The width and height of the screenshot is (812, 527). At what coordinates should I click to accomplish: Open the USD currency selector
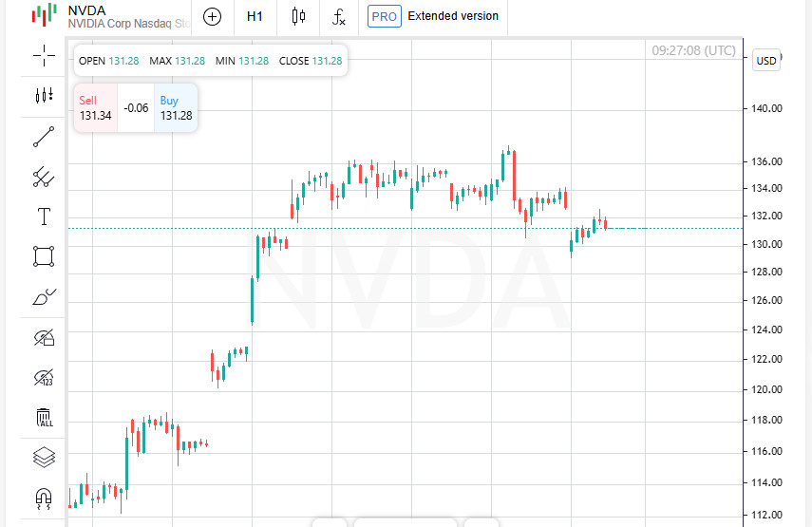765,61
